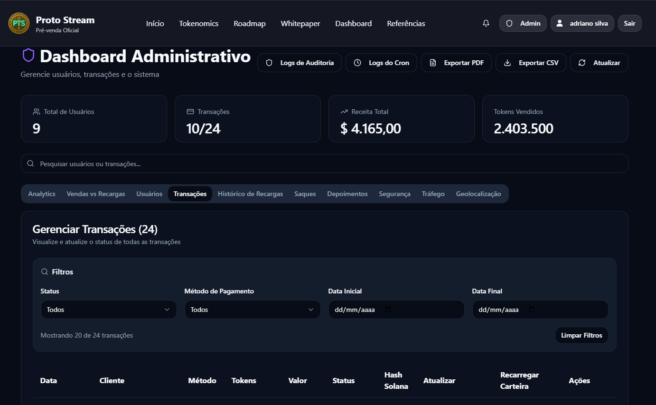Open the notifications bell icon

click(486, 23)
